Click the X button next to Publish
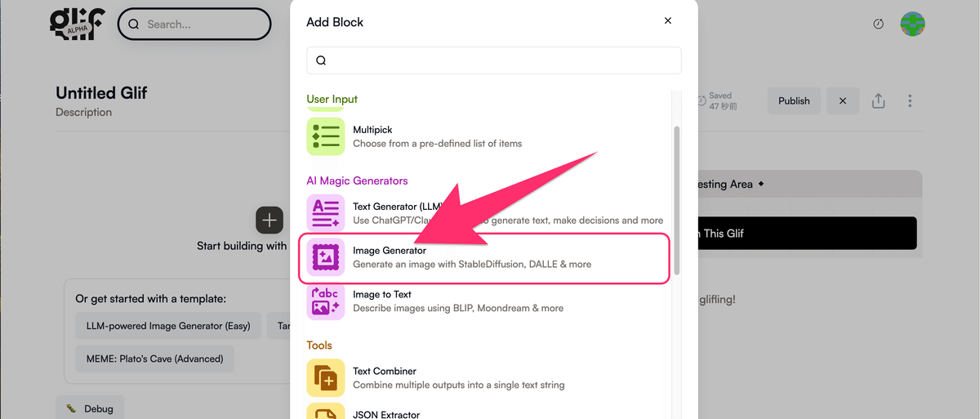This screenshot has width=980, height=419. 843,100
